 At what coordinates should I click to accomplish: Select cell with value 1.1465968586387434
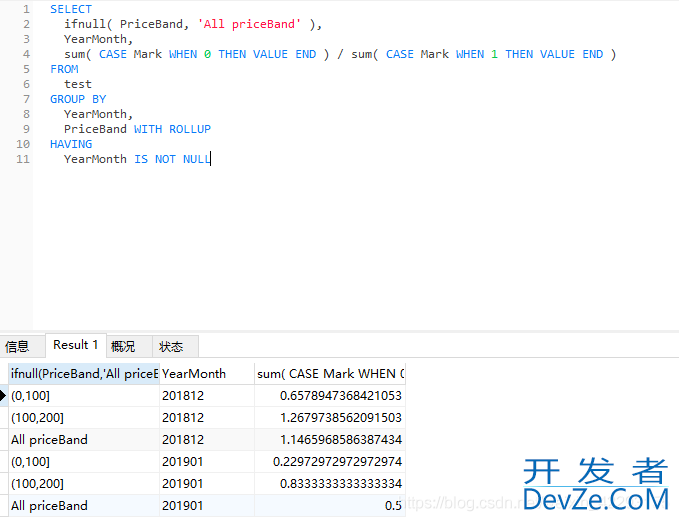tap(330, 440)
